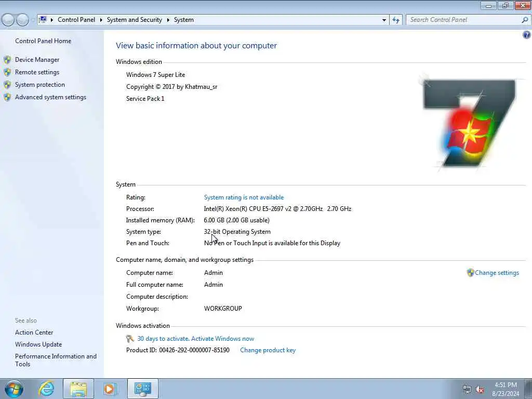Click the Admin value next to Computer name
Screen dimensions: 532x399
point(214,273)
